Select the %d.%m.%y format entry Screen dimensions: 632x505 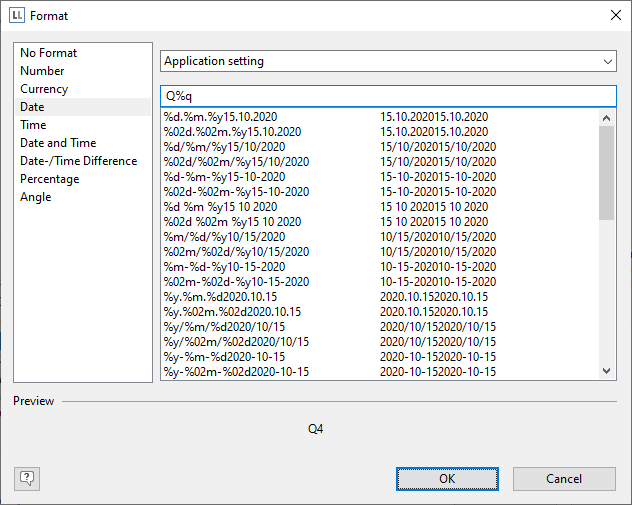point(220,117)
